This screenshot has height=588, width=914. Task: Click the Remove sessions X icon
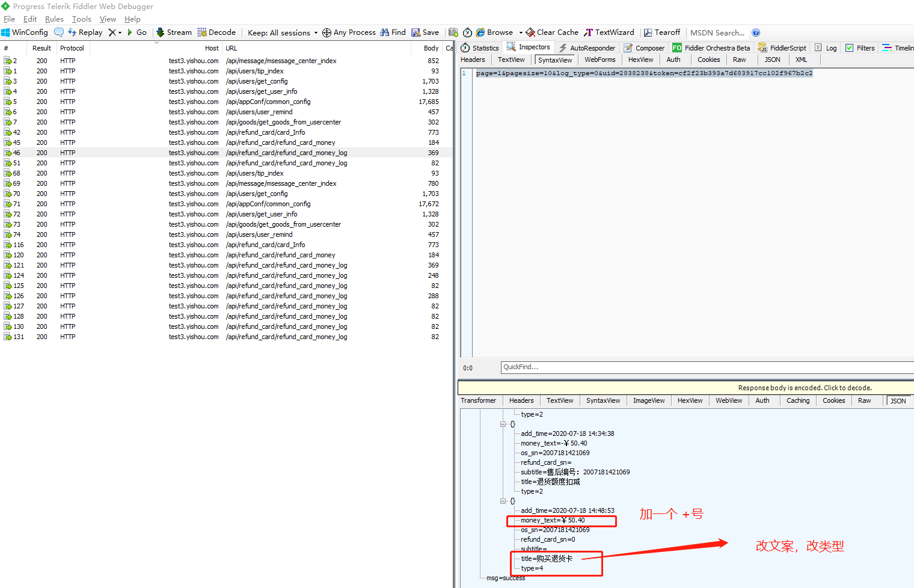pyautogui.click(x=112, y=32)
